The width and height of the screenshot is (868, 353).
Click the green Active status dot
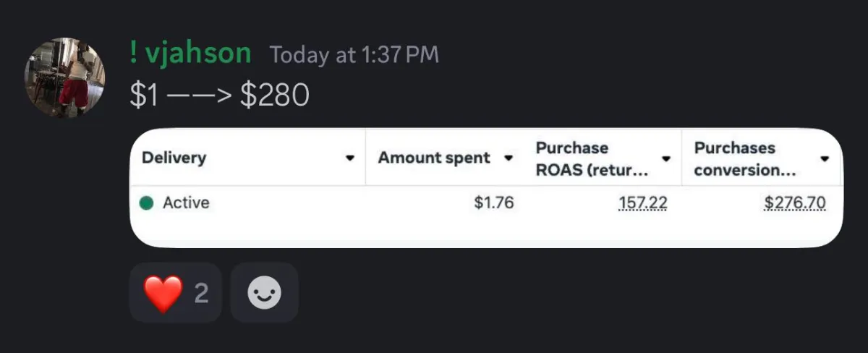tap(146, 203)
